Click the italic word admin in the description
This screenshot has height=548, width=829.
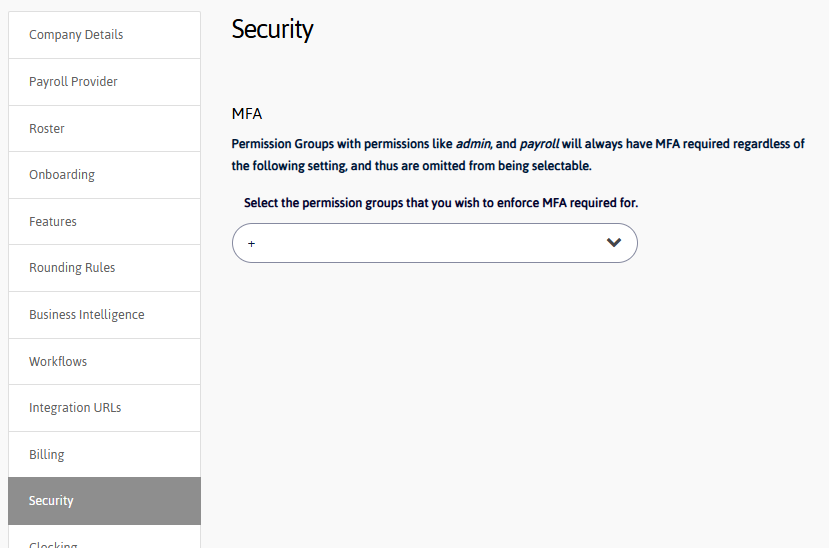pyautogui.click(x=473, y=144)
